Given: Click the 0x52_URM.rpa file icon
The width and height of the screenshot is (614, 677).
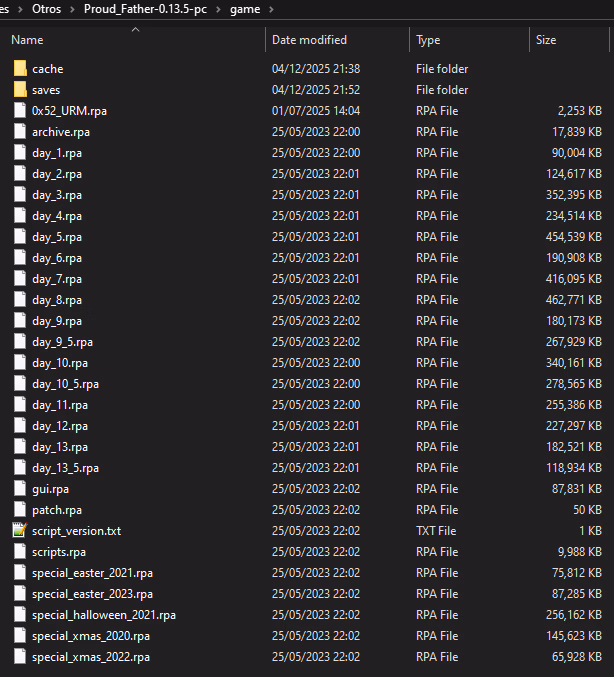Looking at the screenshot, I should point(20,111).
